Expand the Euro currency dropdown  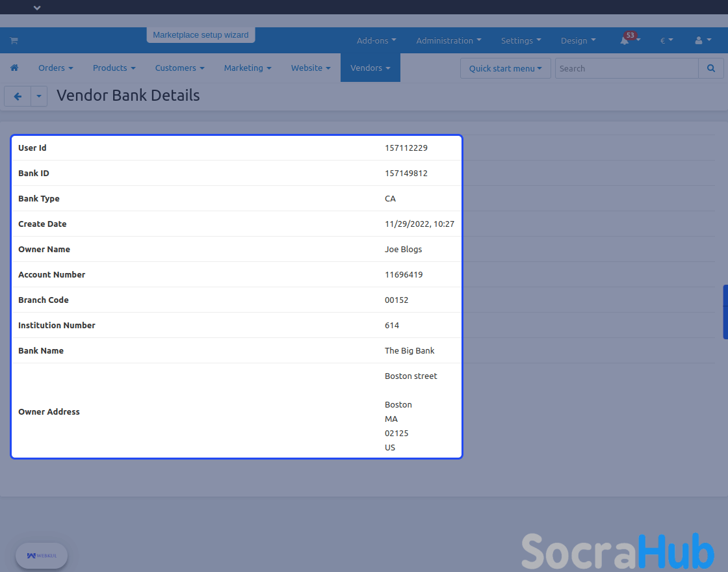point(666,40)
